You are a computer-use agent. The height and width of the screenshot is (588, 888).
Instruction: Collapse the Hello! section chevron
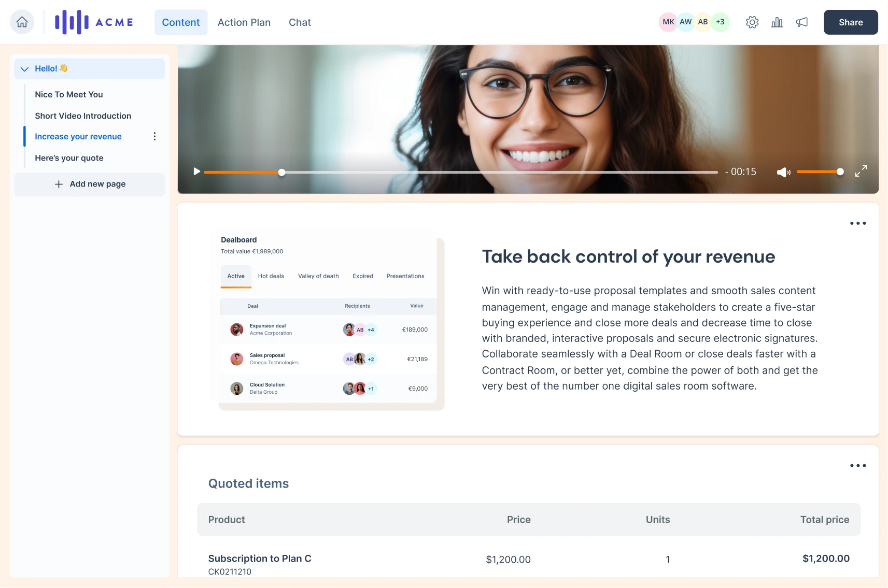(24, 68)
